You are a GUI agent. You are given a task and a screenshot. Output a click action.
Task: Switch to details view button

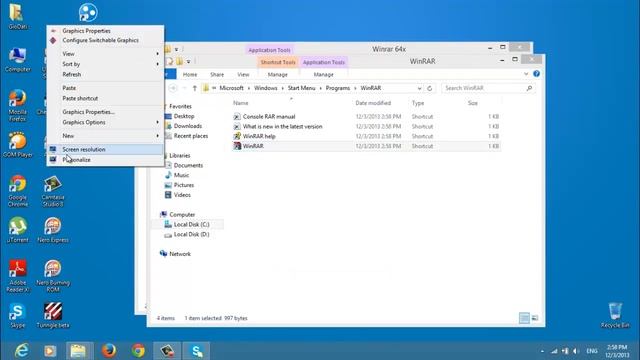[524, 318]
